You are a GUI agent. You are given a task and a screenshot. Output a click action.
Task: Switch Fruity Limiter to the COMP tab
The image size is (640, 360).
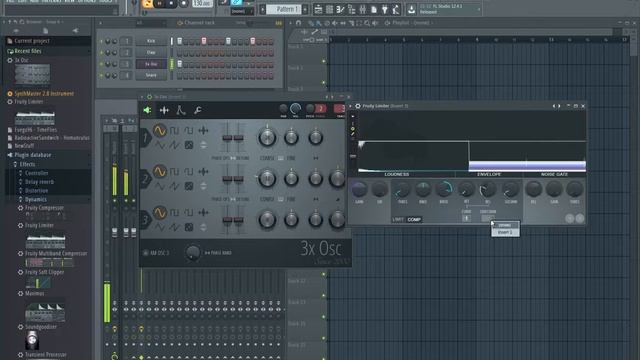[x=414, y=220]
